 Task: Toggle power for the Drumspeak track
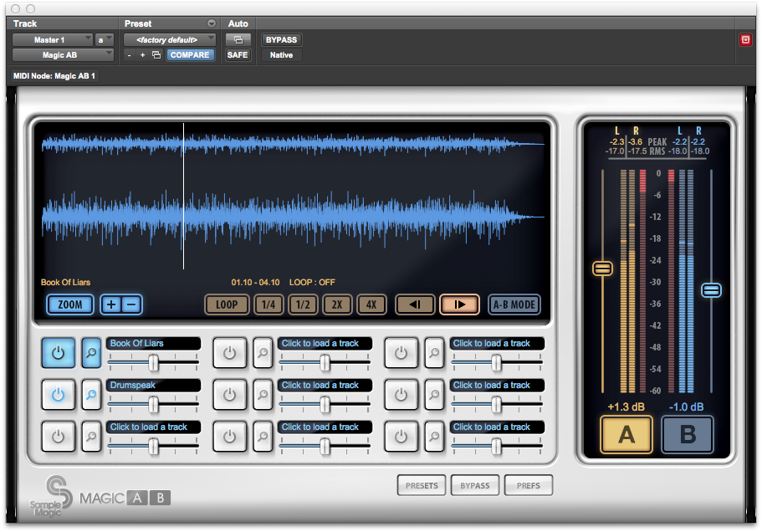[x=58, y=395]
